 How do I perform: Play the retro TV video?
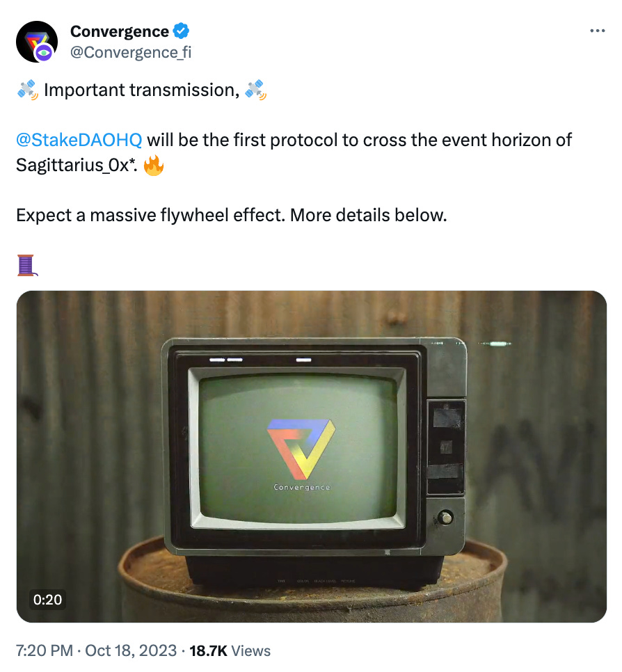coord(311,456)
